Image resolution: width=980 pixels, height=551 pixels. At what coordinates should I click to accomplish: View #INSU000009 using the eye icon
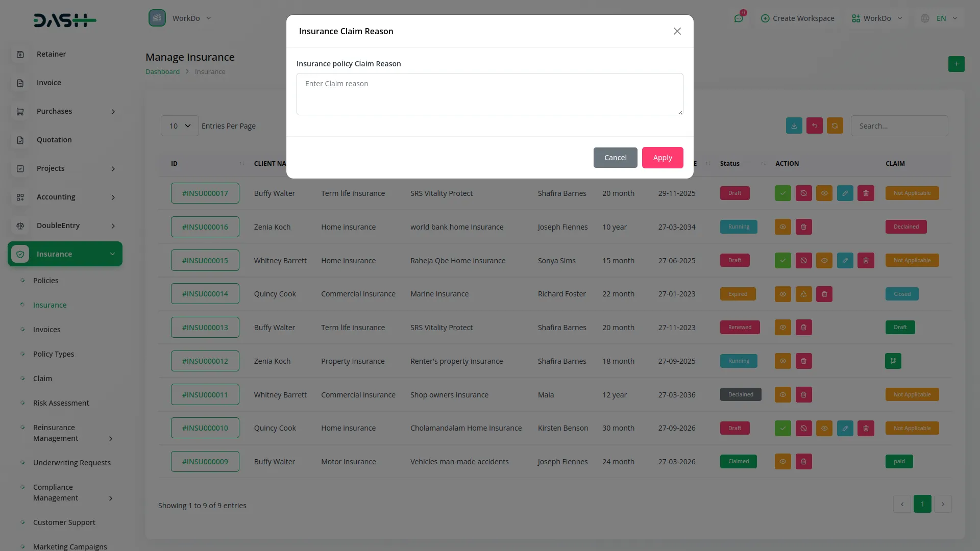click(x=782, y=462)
